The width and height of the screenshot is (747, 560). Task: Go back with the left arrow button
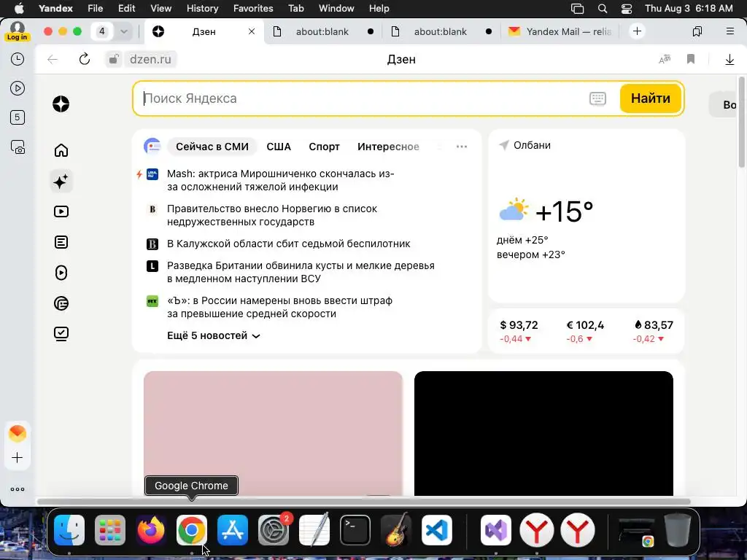(53, 59)
